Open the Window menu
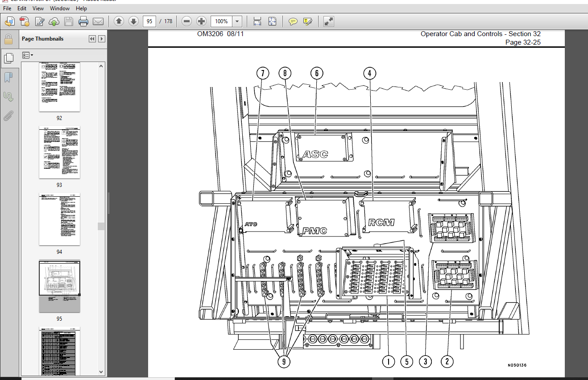 [60, 8]
